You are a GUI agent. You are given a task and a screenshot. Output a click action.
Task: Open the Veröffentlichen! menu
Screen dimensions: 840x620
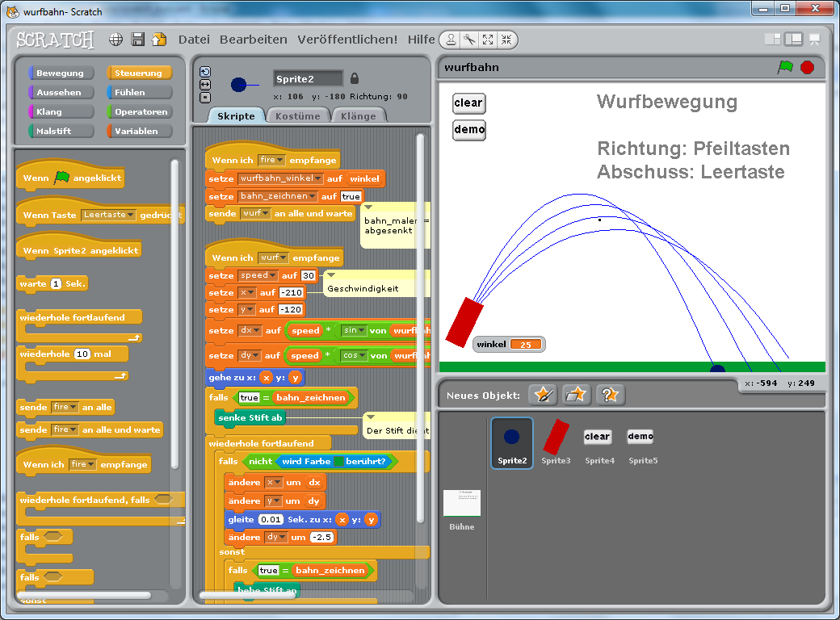pyautogui.click(x=347, y=40)
